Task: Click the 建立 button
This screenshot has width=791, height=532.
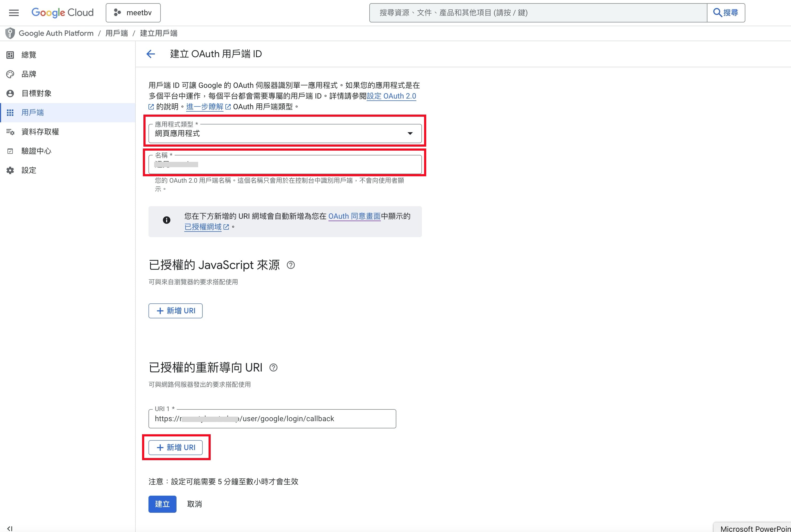Action: tap(162, 504)
